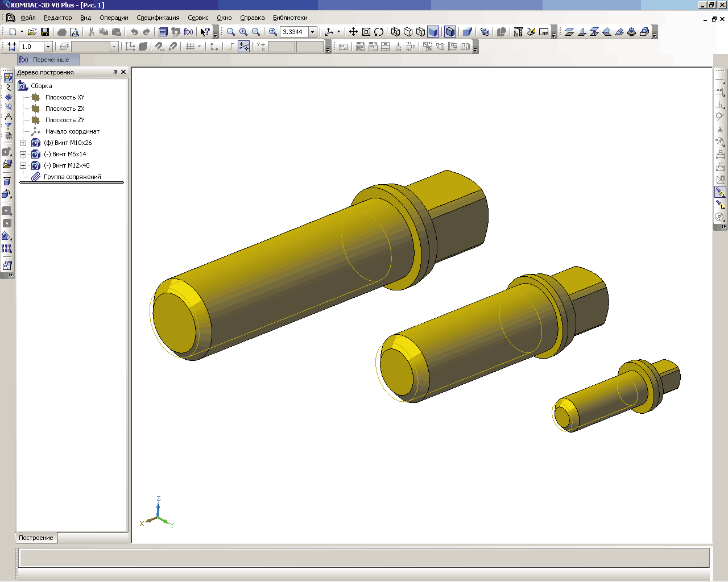Click the Open file folder icon
This screenshot has width=728, height=582.
click(x=32, y=32)
